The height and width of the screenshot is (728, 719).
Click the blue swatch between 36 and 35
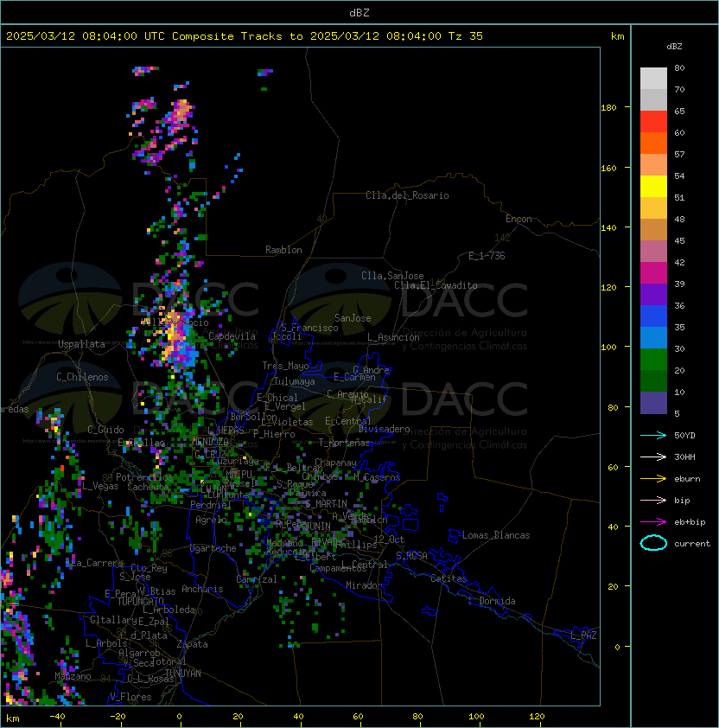tap(653, 316)
